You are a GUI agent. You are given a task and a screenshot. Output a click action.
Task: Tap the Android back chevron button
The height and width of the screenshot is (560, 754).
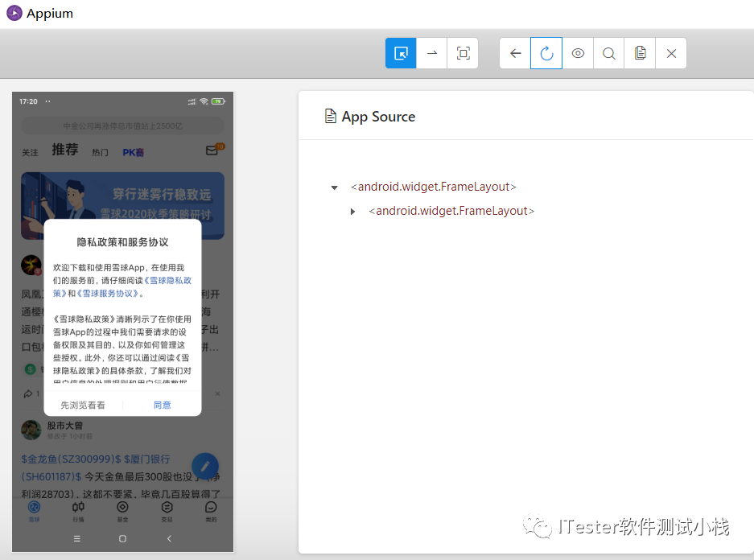tap(169, 539)
